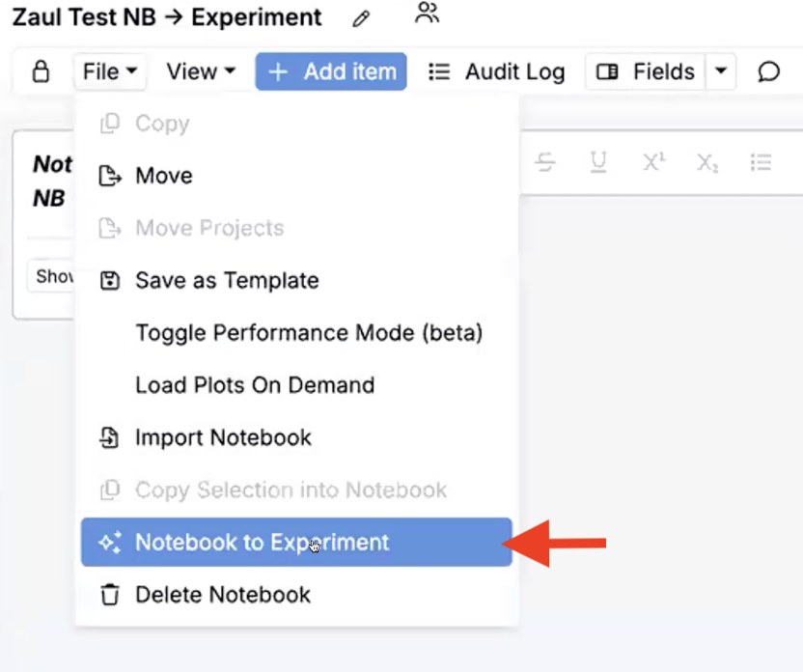Apply superscript formatting icon

coord(654,162)
